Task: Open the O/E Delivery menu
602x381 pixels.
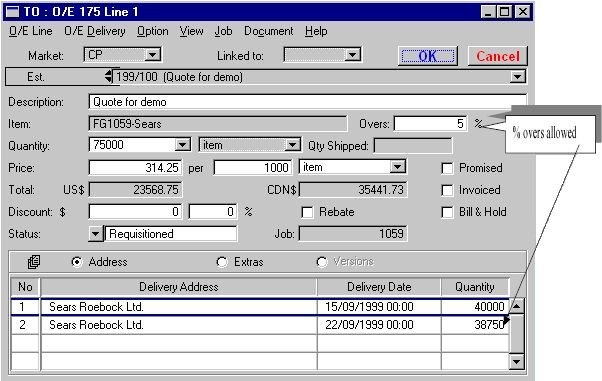Action: [x=95, y=31]
